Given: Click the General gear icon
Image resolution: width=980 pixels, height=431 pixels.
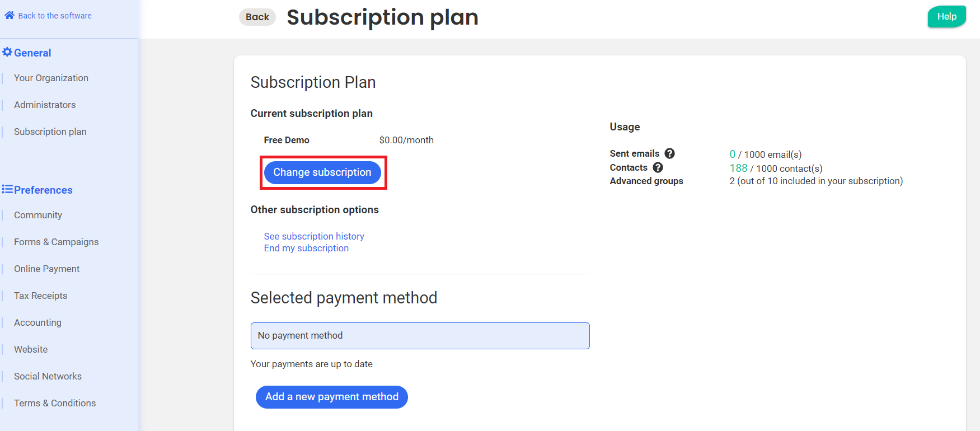Looking at the screenshot, I should pos(7,52).
